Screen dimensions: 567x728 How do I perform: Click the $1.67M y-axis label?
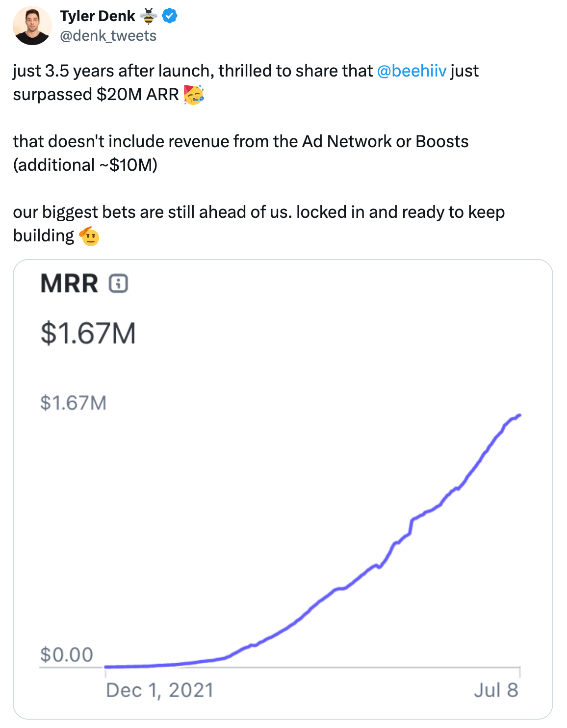click(x=73, y=403)
